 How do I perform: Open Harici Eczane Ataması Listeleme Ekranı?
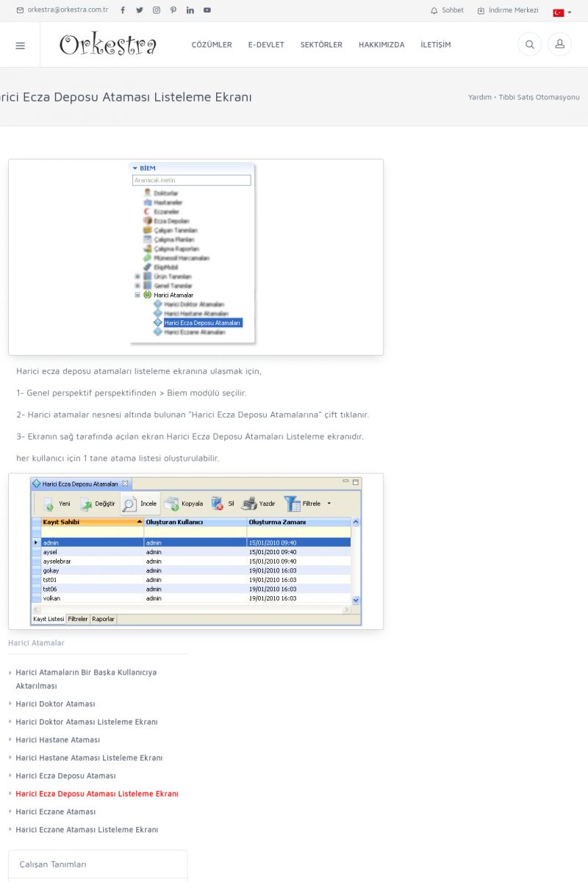(87, 830)
